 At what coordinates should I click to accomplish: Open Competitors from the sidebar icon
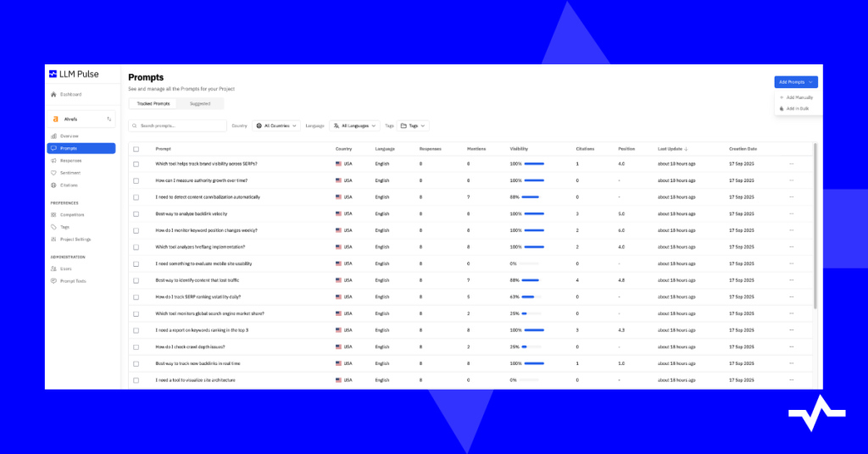click(53, 214)
